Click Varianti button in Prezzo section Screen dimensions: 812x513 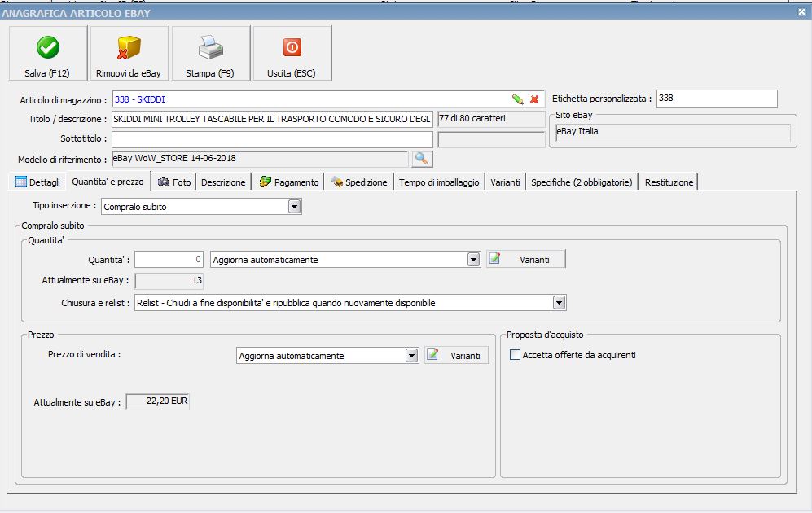[457, 355]
